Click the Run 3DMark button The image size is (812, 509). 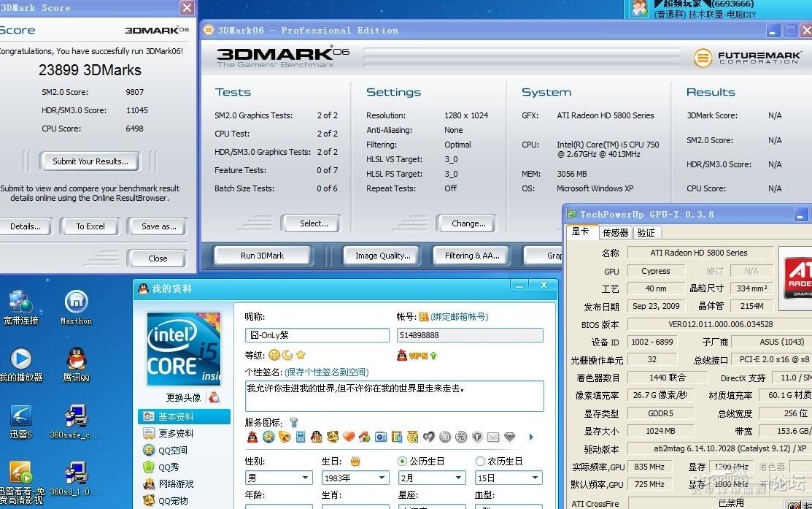[262, 256]
